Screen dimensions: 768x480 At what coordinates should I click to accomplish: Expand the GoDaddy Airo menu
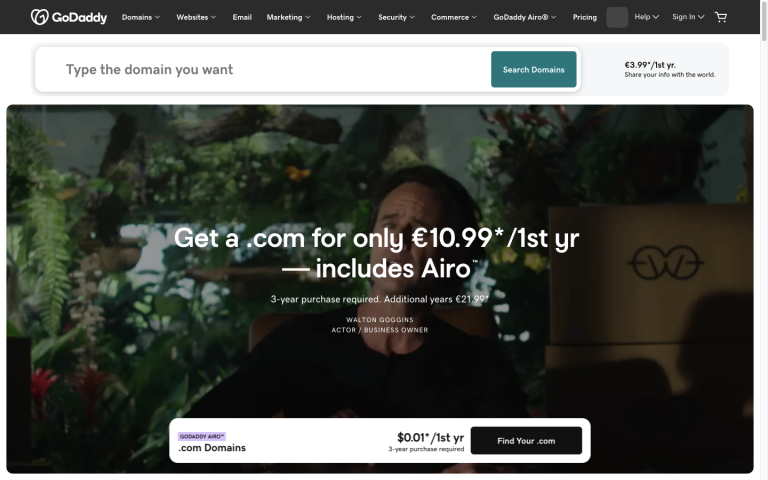point(525,17)
